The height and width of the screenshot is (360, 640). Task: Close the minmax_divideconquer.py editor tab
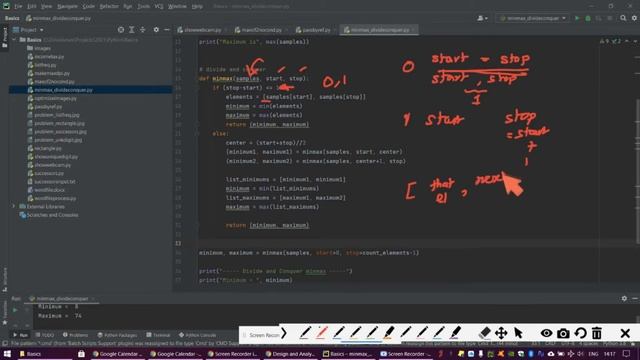[x=413, y=30]
